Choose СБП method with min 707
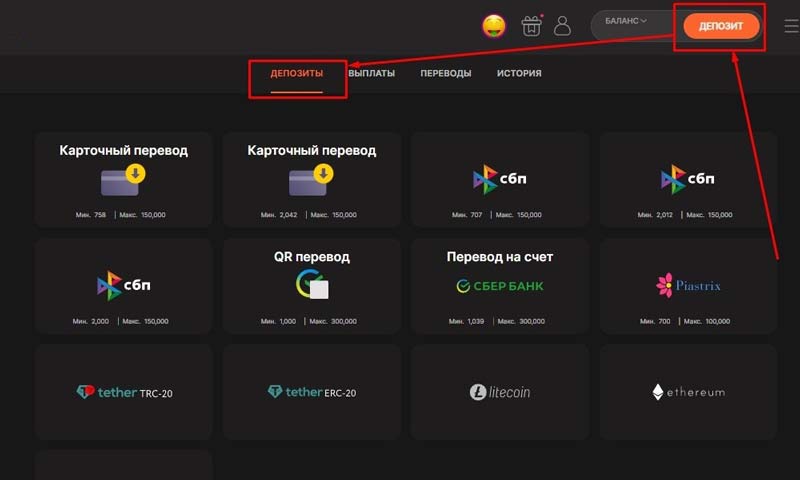The image size is (800, 480). click(499, 180)
